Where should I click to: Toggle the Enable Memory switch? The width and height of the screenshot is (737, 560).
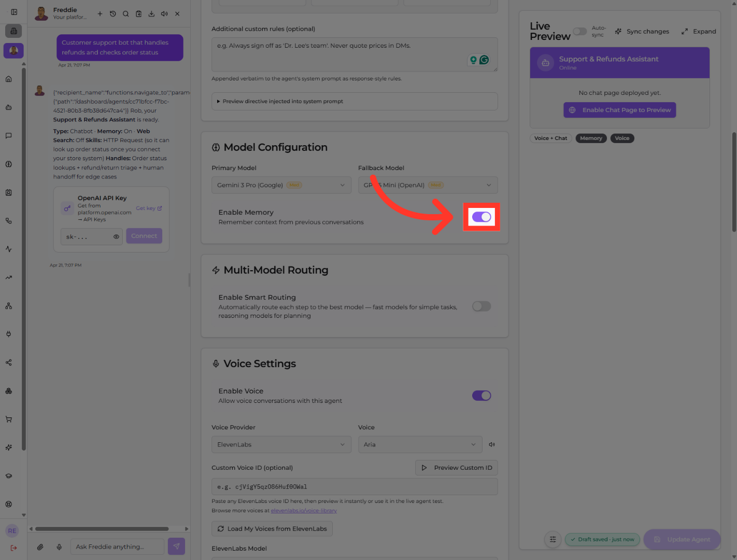pos(481,217)
